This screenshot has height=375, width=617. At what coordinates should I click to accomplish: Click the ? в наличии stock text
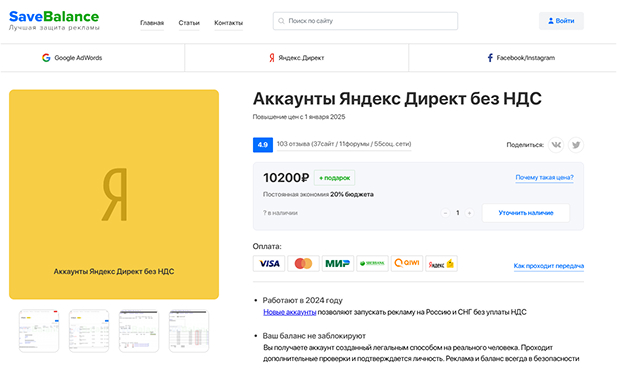tap(280, 213)
